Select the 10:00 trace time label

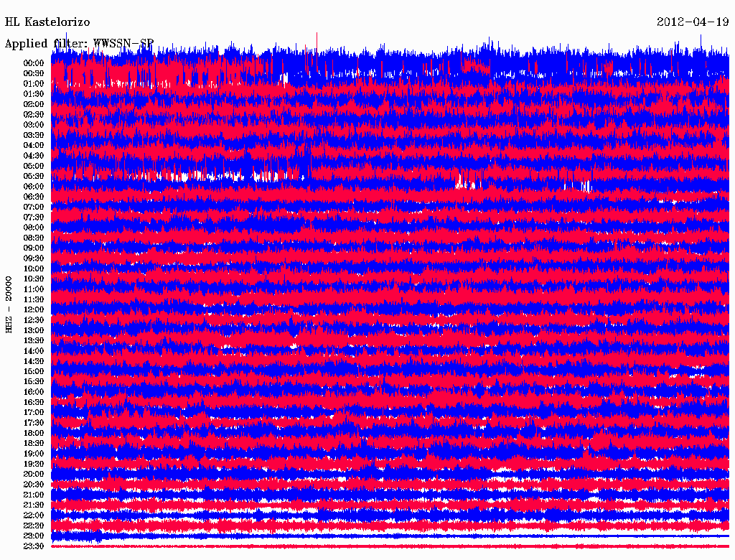(x=34, y=269)
